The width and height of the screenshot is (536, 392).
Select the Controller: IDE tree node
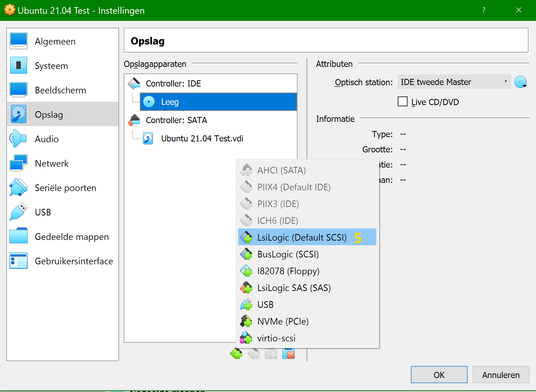point(173,83)
